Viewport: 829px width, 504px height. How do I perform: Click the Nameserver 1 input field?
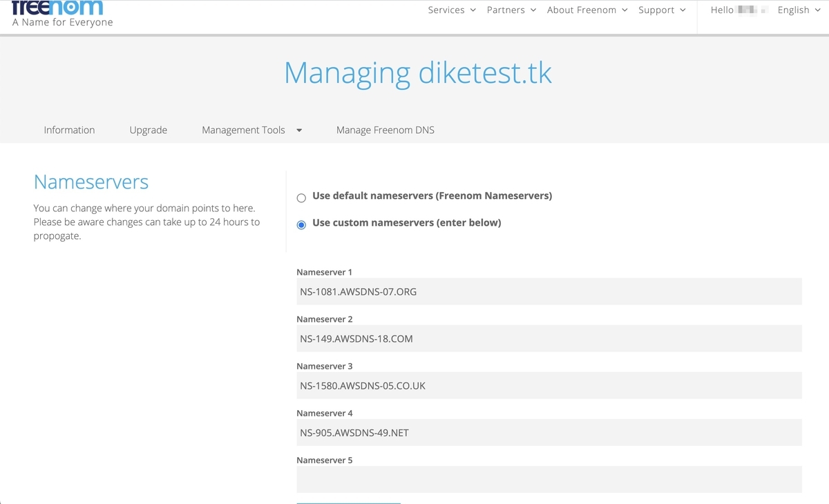(549, 291)
